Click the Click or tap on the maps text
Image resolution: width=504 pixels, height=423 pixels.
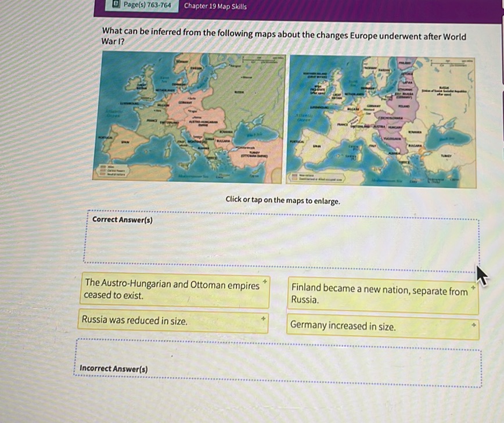284,200
